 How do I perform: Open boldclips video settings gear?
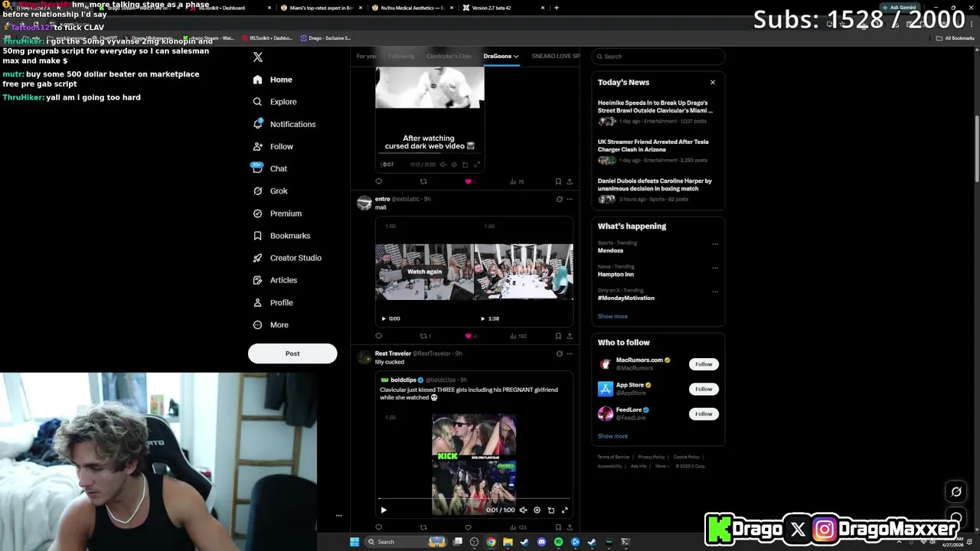click(x=537, y=510)
